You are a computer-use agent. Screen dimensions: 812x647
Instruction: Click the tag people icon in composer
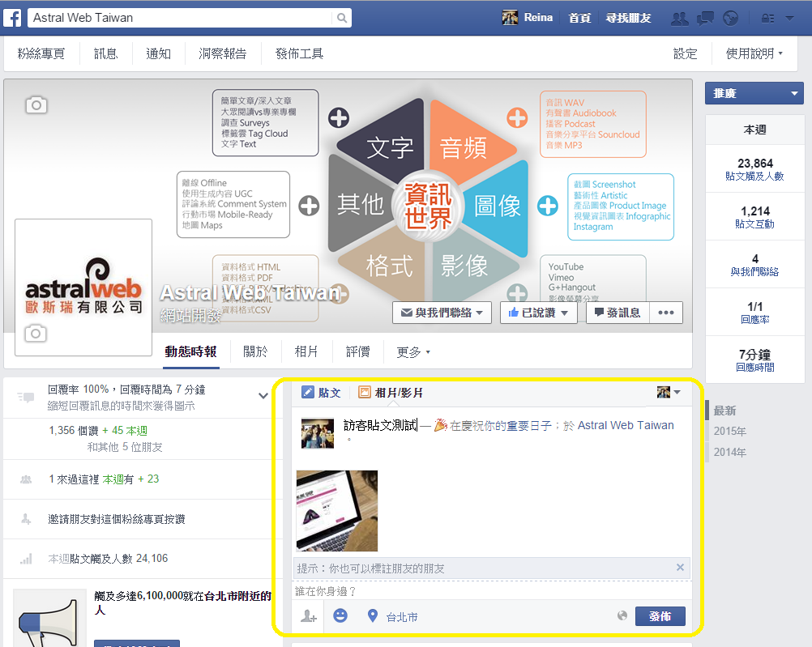(x=308, y=616)
